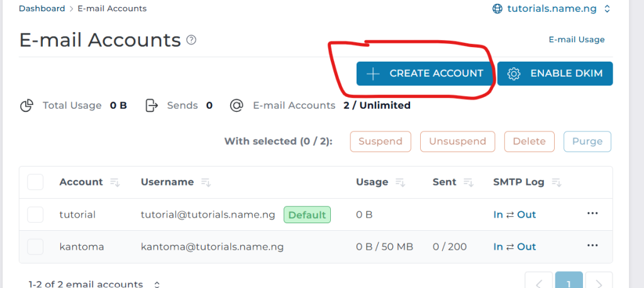Go to the Dashboard breadcrumb
This screenshot has height=288, width=644.
[x=42, y=9]
